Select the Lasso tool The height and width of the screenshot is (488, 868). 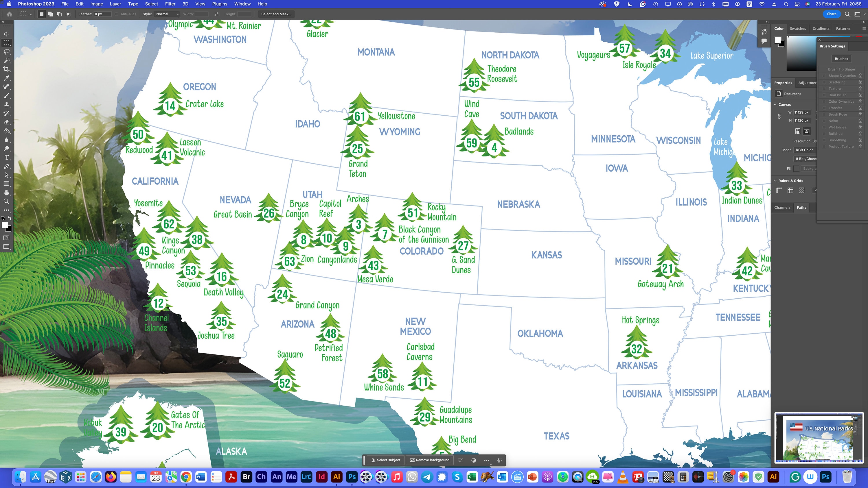point(6,51)
